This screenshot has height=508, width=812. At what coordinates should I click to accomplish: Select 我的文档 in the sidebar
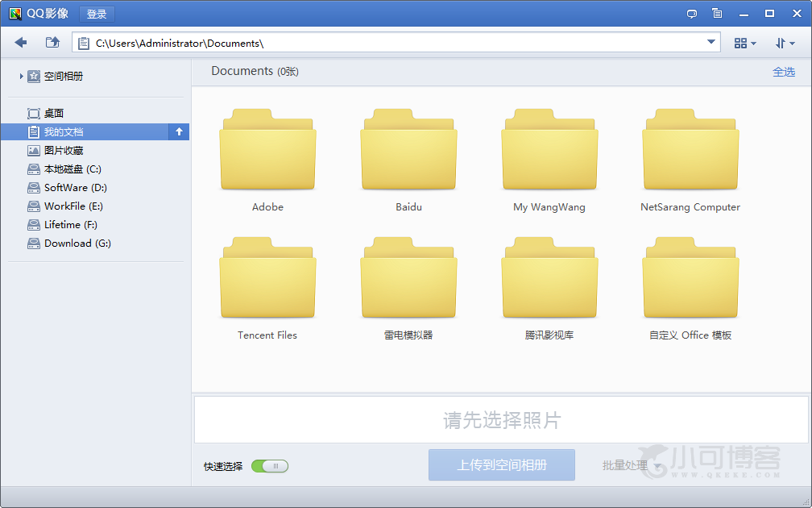click(x=85, y=131)
